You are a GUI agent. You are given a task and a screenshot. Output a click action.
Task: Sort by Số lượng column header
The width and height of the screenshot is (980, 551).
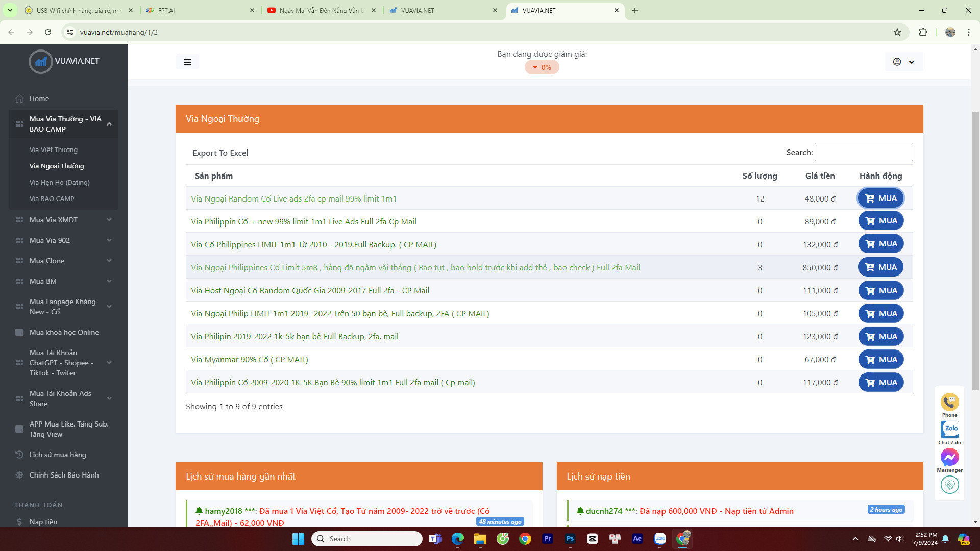(x=759, y=176)
